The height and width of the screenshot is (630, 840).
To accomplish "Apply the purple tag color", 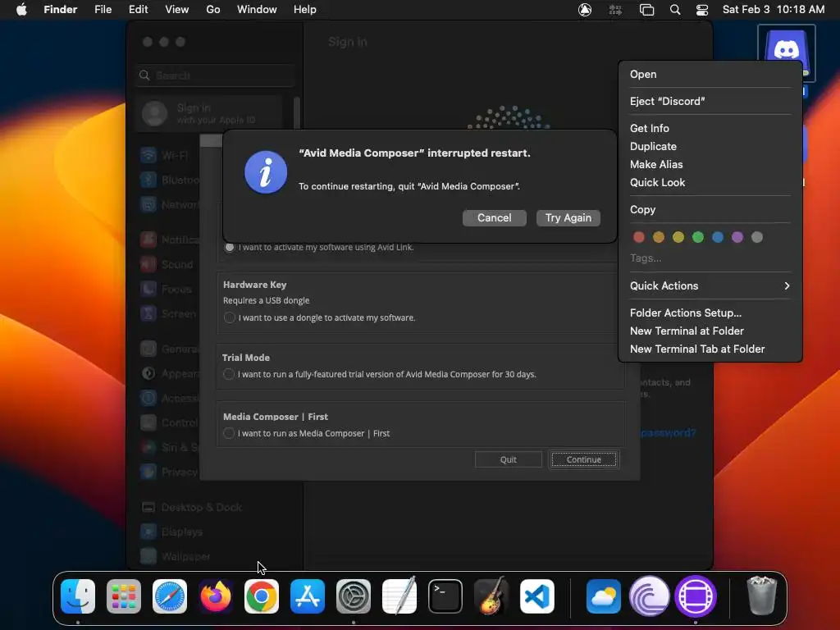I will (737, 237).
